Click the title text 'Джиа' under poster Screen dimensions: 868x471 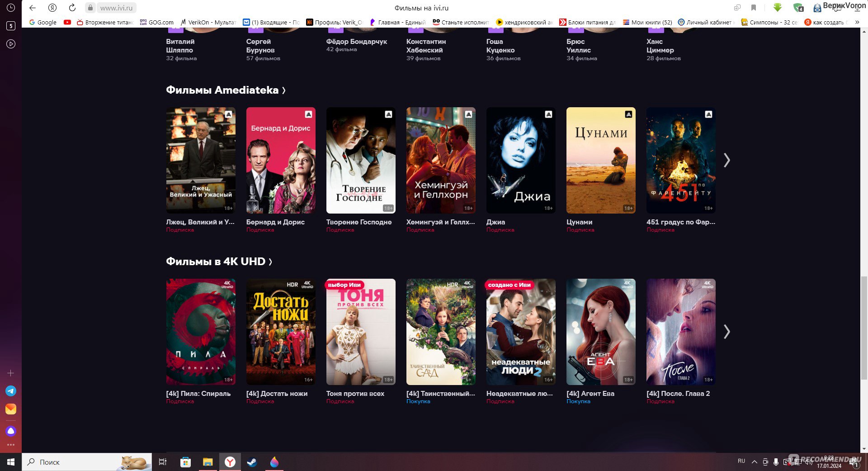495,222
